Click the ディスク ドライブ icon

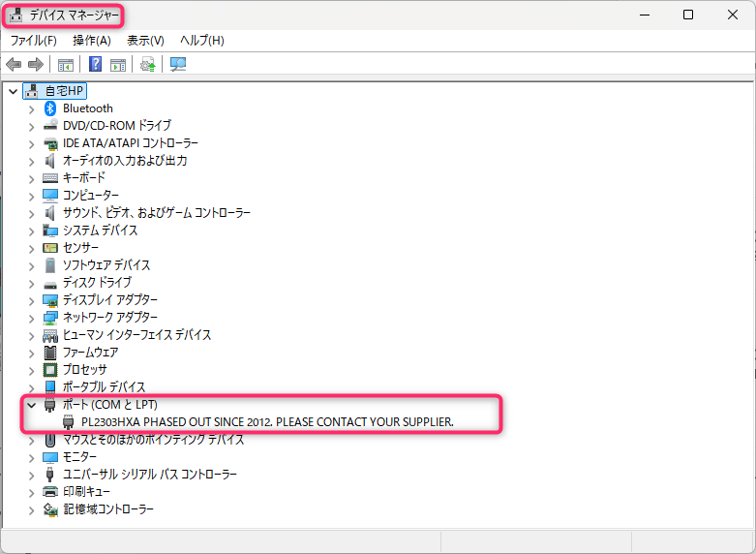tap(50, 284)
